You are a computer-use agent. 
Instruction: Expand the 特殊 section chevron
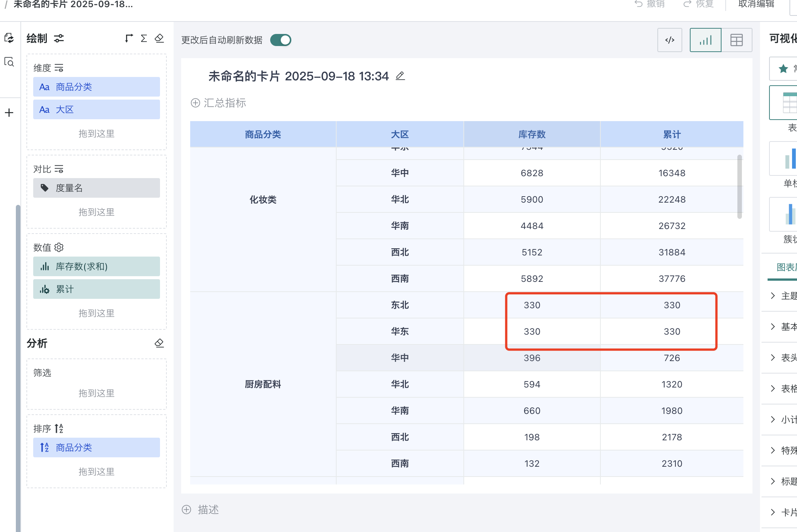pos(773,450)
